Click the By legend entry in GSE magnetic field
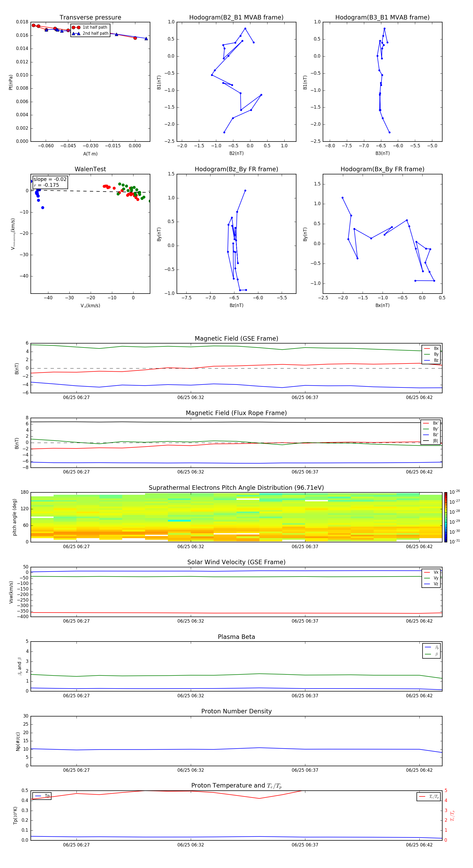 (x=431, y=354)
